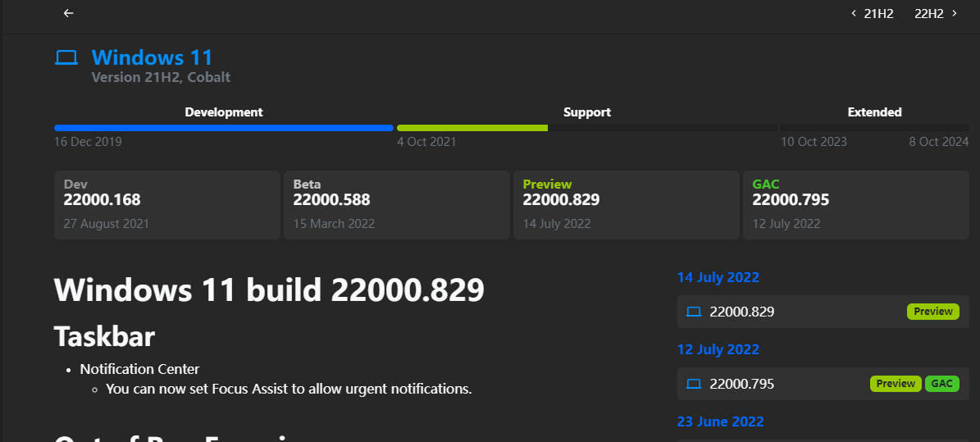Viewport: 980px width, 442px height.
Task: Click the back arrow icon
Action: click(x=69, y=13)
